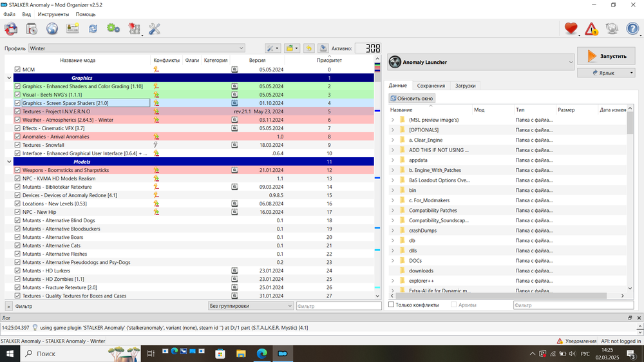Open the Anomaly Launcher executable dropdown
This screenshot has width=644, height=362.
[x=480, y=62]
